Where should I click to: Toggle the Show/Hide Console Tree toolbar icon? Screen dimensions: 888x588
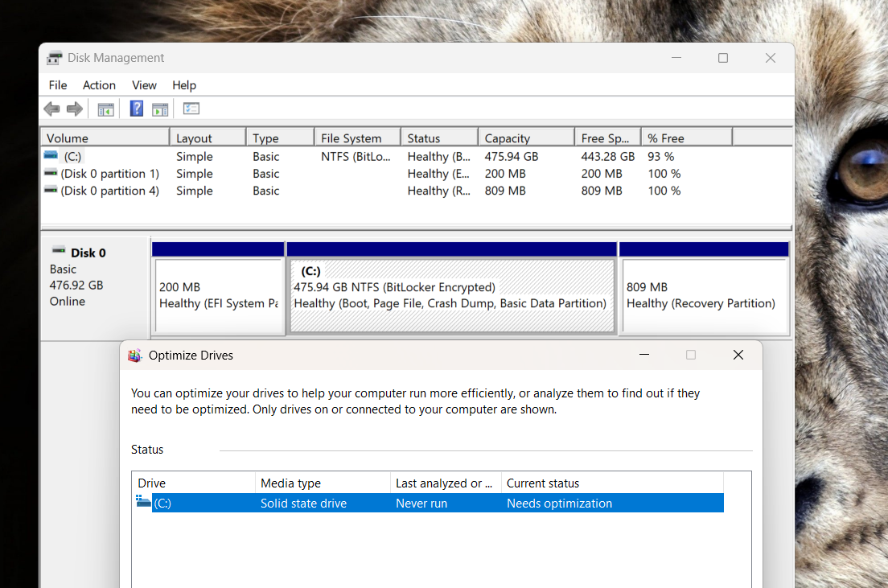106,109
